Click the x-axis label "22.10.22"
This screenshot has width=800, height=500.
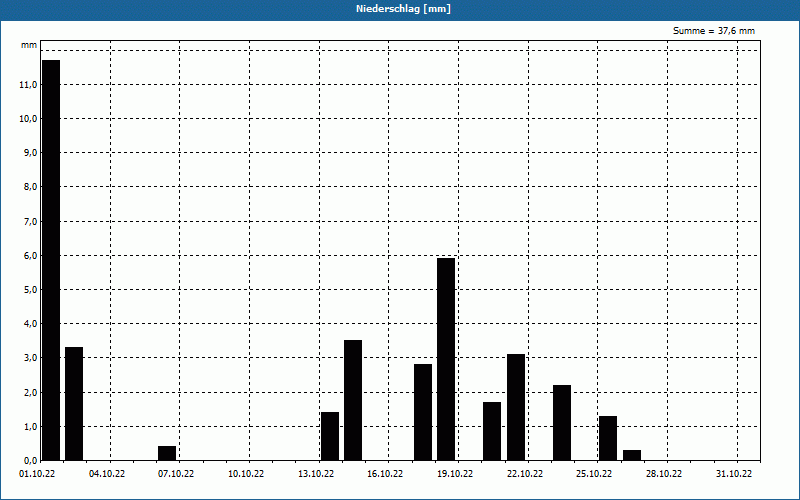(525, 474)
